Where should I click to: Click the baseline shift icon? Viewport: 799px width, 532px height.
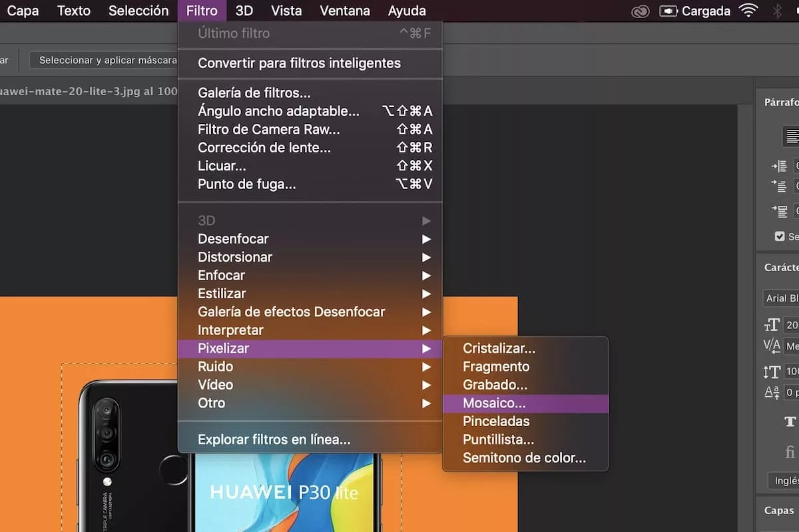pos(772,392)
